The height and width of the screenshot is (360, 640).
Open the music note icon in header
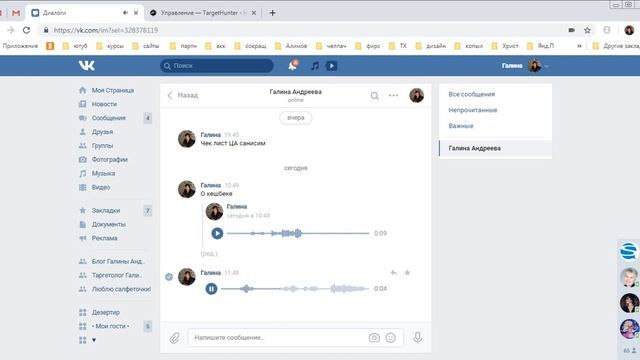315,66
